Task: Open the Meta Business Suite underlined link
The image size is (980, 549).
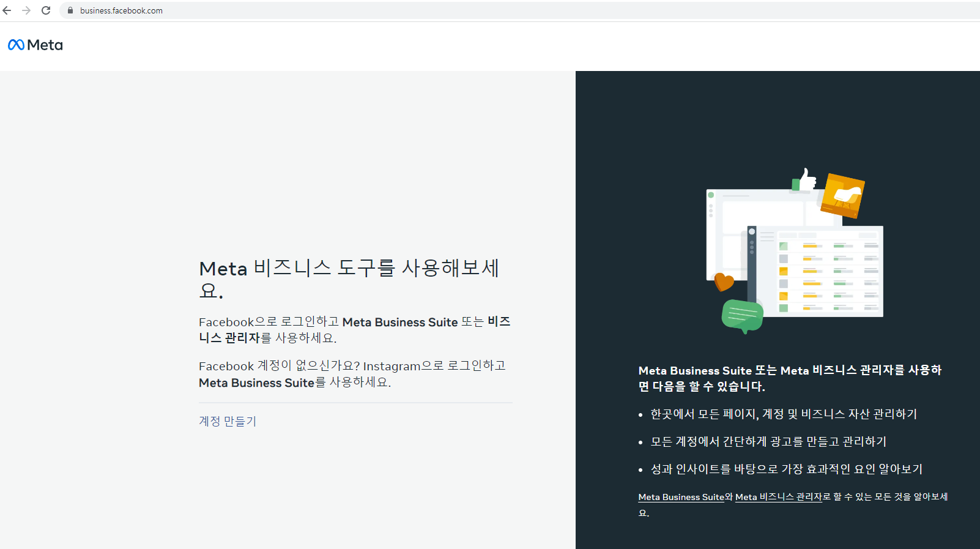Action: 681,497
